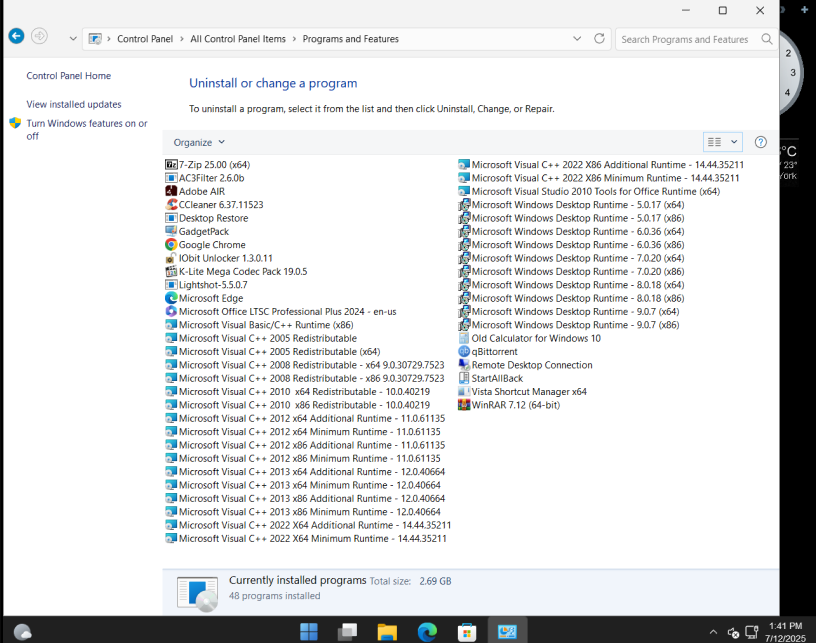Select Visual C++ 2013 x86 Minimum Runtime
The width and height of the screenshot is (816, 643).
tap(303, 512)
